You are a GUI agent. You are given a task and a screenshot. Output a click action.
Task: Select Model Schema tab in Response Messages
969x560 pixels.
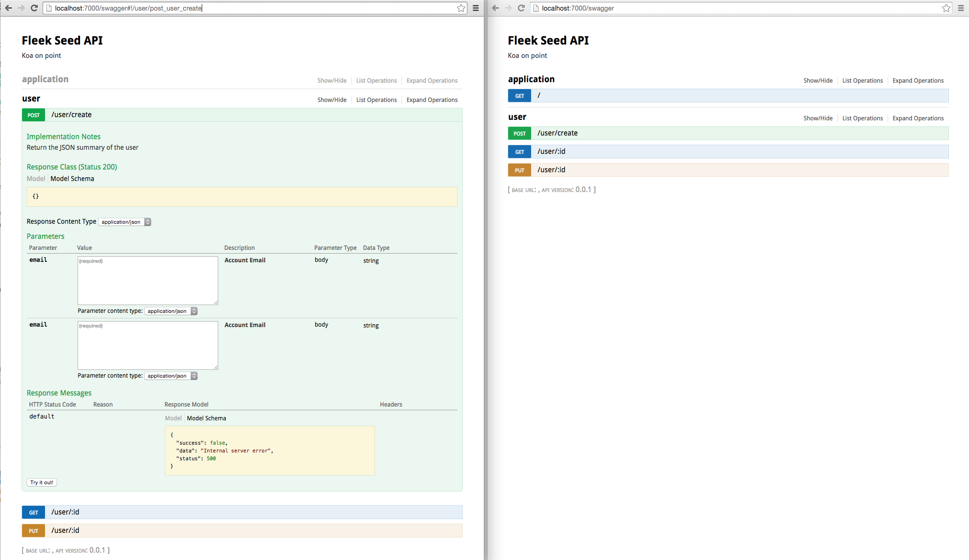pos(206,418)
